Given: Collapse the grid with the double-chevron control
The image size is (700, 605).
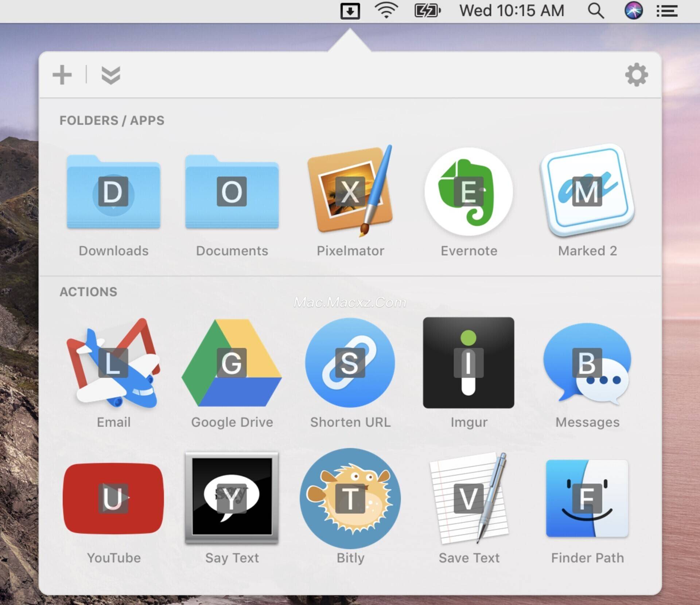Looking at the screenshot, I should tap(112, 75).
